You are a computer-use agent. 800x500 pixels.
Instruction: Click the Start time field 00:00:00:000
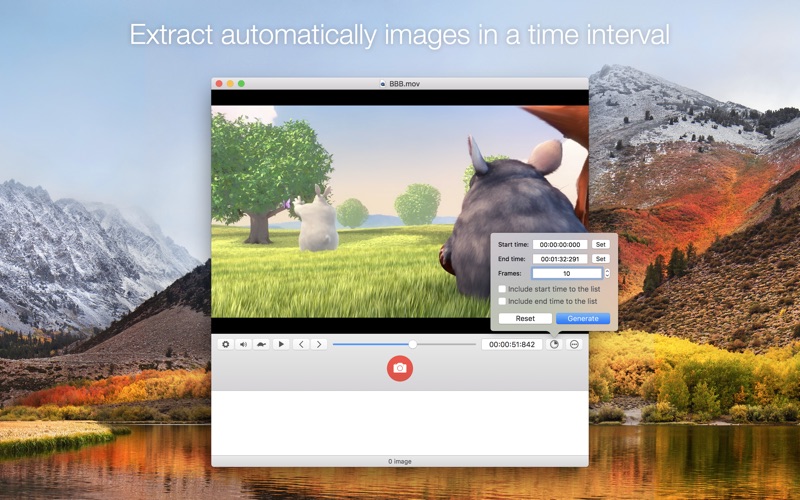(560, 244)
